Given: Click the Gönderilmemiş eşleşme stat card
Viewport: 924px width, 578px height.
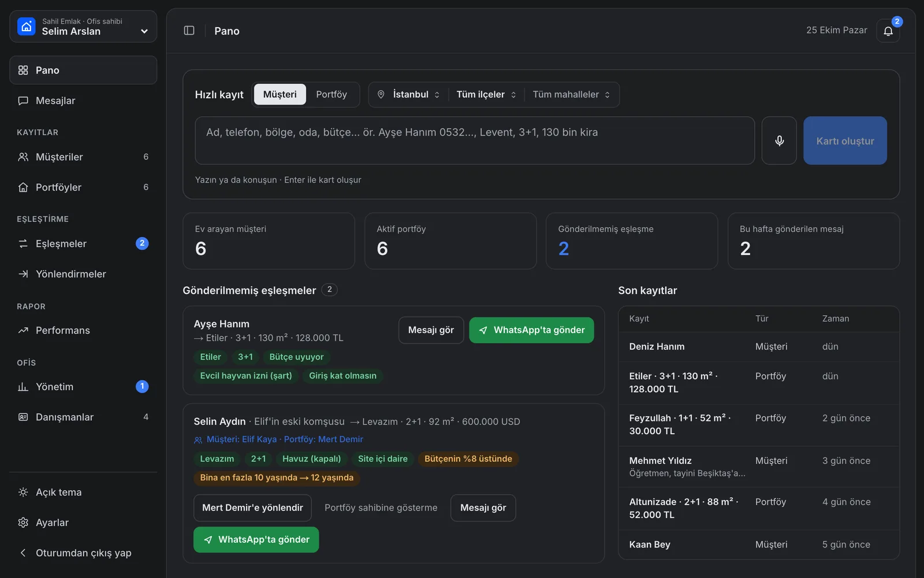Looking at the screenshot, I should coord(632,240).
